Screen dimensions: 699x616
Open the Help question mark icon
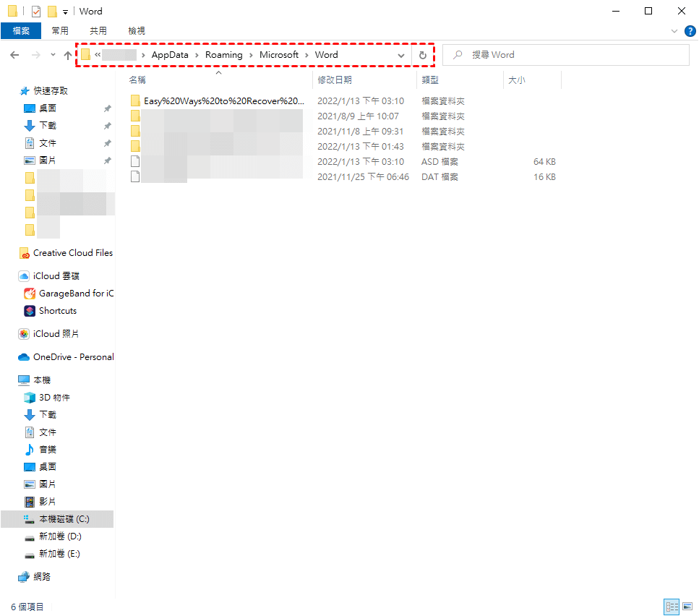click(690, 31)
